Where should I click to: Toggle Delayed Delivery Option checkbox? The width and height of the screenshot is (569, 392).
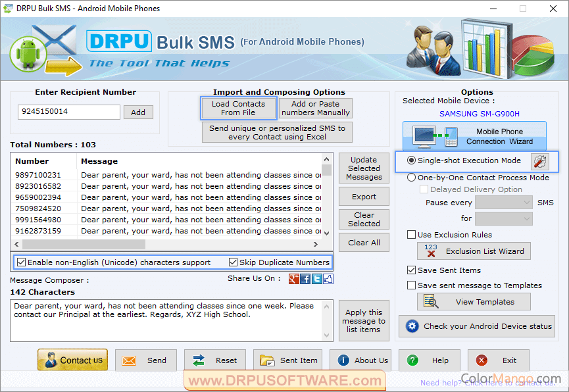424,189
